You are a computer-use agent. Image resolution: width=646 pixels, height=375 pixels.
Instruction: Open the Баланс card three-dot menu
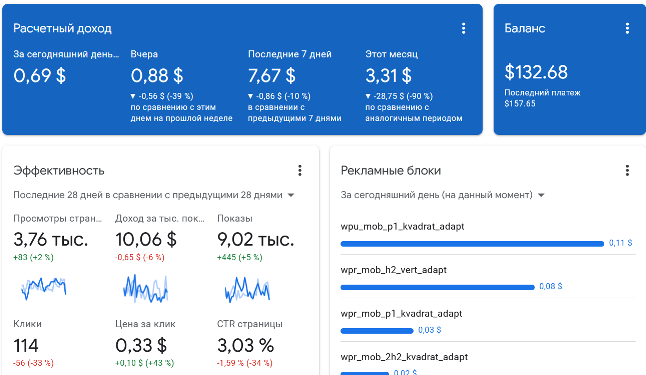[627, 28]
